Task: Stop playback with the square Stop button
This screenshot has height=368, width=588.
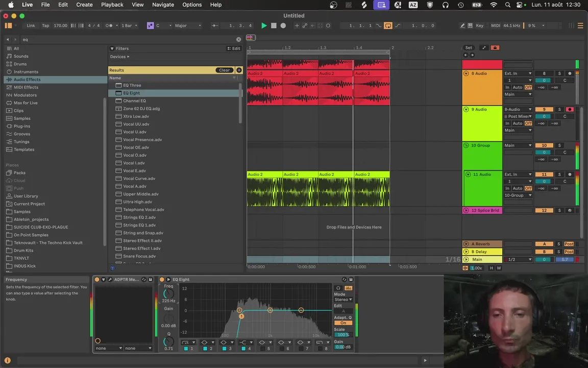Action: click(274, 26)
